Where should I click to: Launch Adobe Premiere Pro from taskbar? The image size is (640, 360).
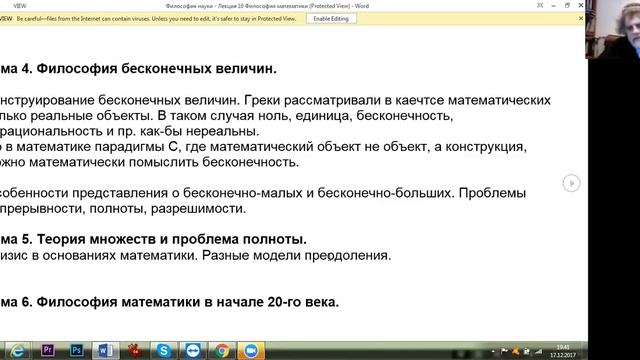tap(47, 351)
